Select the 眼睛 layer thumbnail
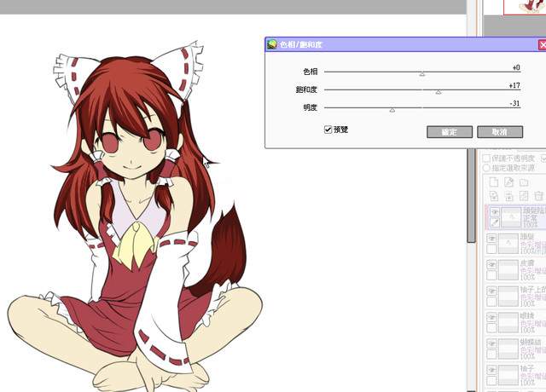 tap(508, 323)
